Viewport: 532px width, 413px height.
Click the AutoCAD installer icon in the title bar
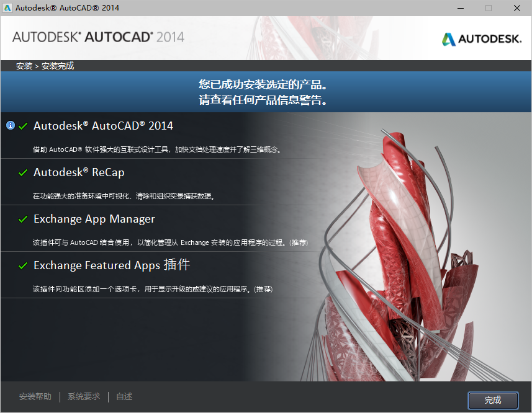[8, 8]
